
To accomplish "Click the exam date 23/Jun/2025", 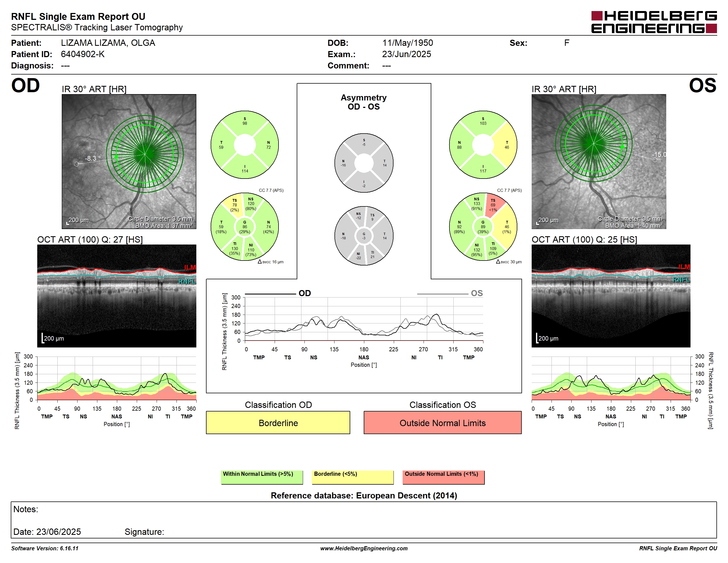I will click(406, 54).
